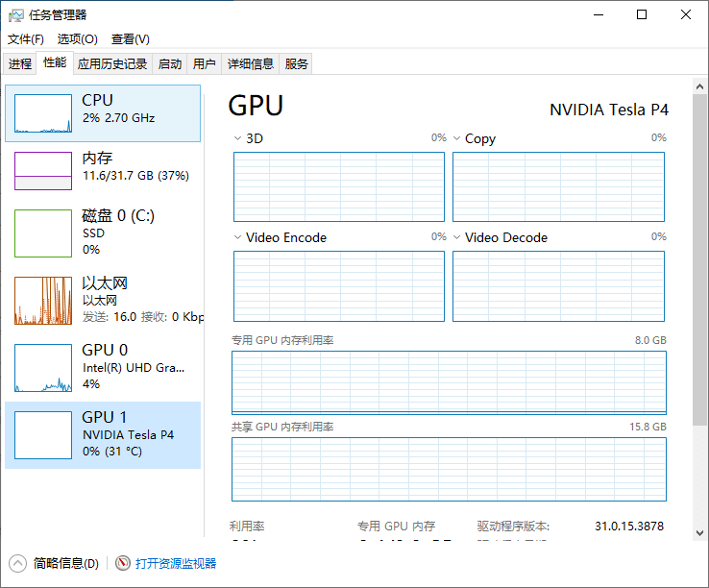This screenshot has width=709, height=588.
Task: Select the 以太网 network graph entry
Action: coord(43,301)
